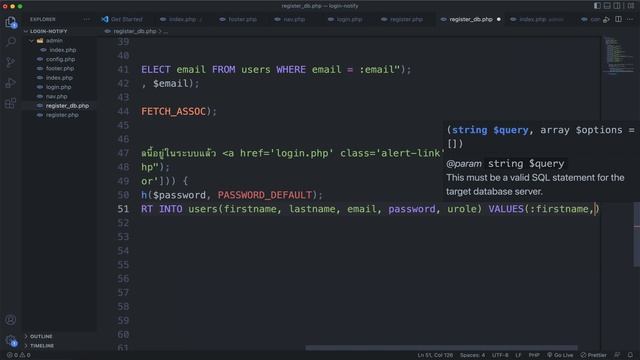The width and height of the screenshot is (640, 360).
Task: Open config.php in file tree
Action: [x=60, y=59]
